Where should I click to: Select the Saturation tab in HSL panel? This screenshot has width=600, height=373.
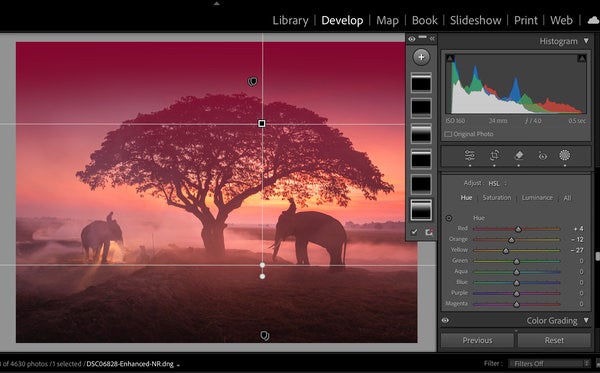[x=497, y=198]
